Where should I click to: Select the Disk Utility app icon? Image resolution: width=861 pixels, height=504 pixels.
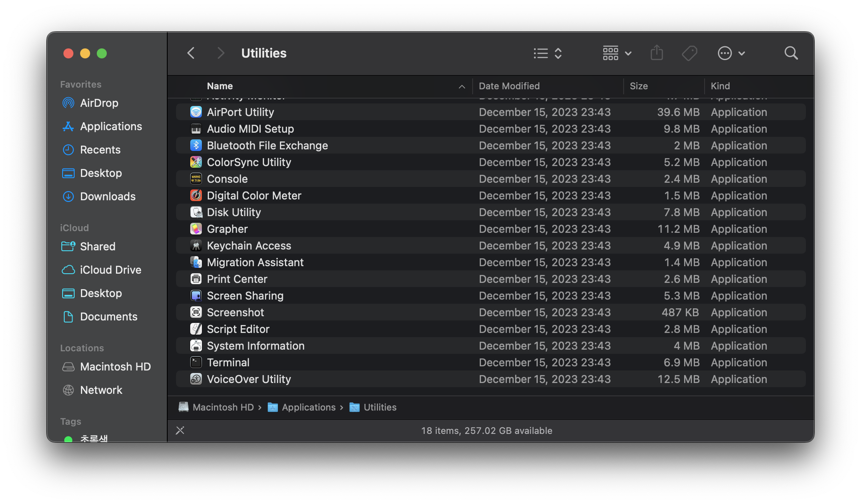click(196, 212)
